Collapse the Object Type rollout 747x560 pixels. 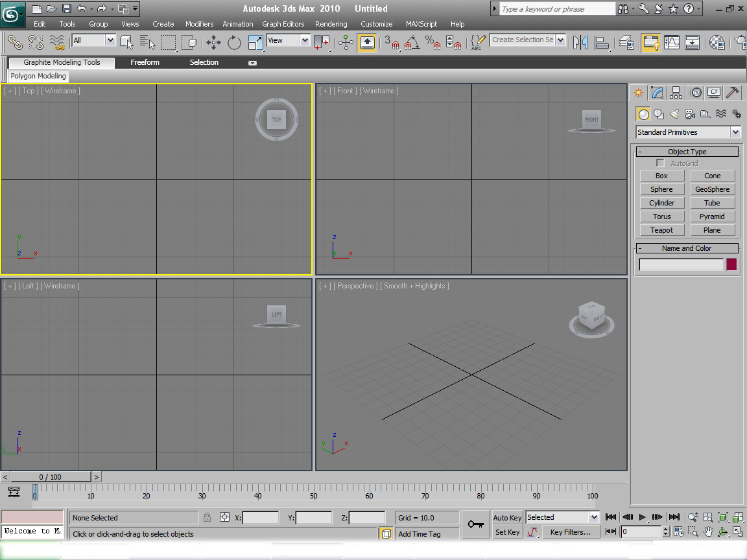[687, 152]
